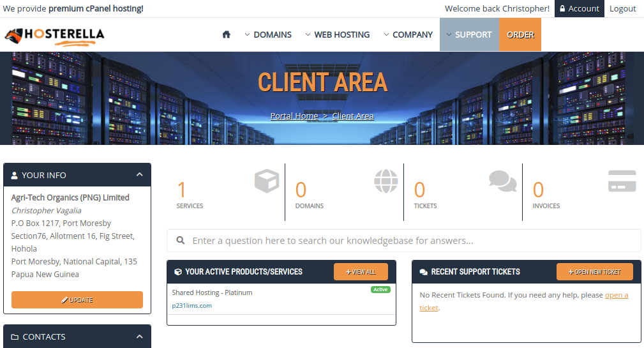644x348 pixels.
Task: Click the home icon in navigation bar
Action: click(226, 34)
